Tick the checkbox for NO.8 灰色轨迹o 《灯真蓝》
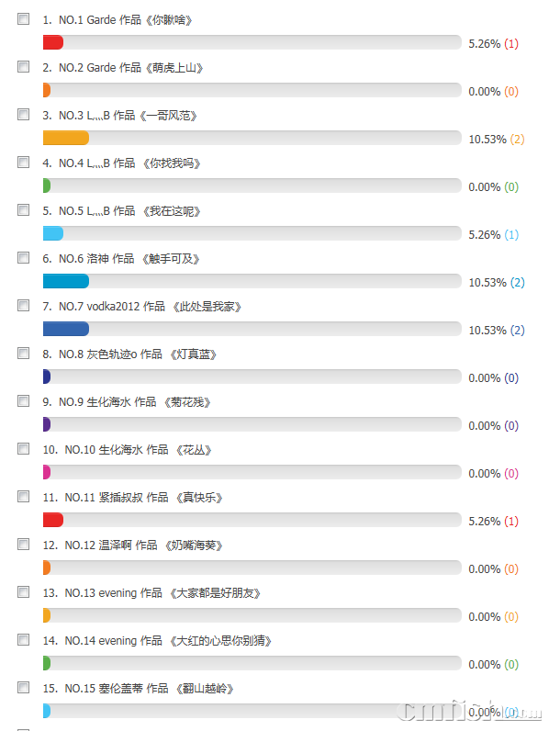Viewport: 560px width, 731px height. 23,354
